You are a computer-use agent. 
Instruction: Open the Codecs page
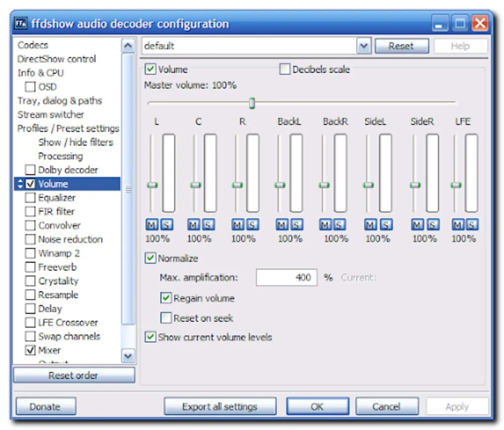click(33, 45)
